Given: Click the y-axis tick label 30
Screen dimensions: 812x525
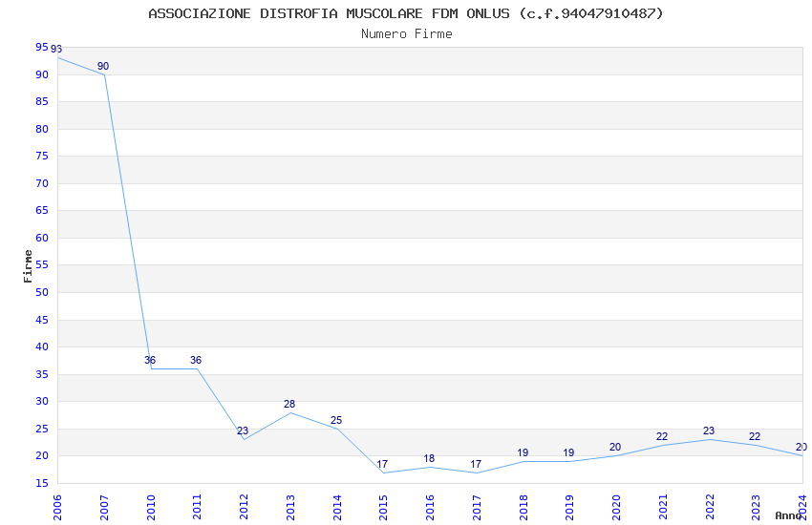Looking at the screenshot, I should tap(42, 401).
